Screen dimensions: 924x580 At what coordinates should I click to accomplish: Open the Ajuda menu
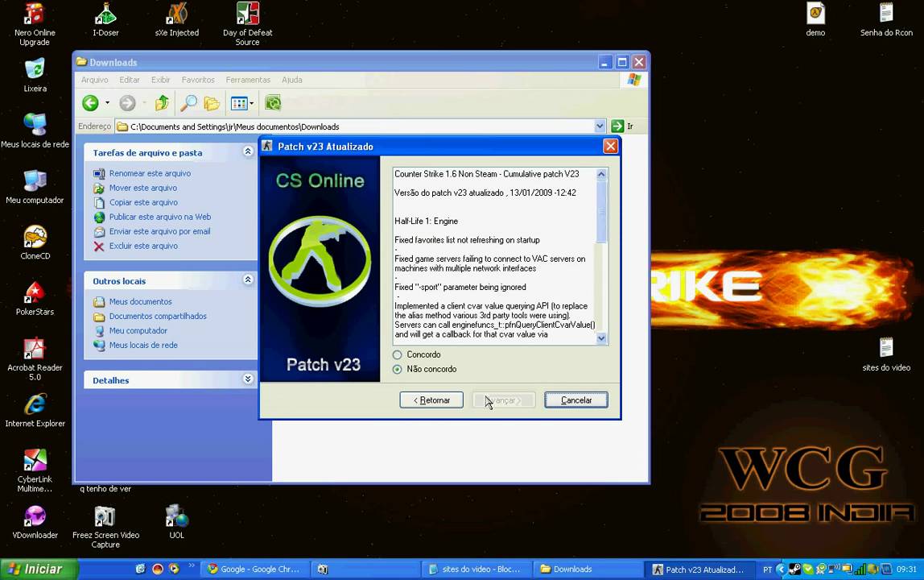coord(291,80)
